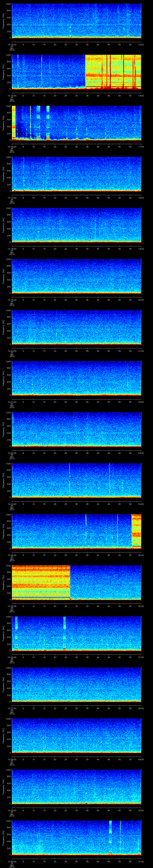Image resolution: width=153 pixels, height=868 pixels.
Task: Select the spectrogram panel starting at 10:30:00
Action: coord(76,838)
